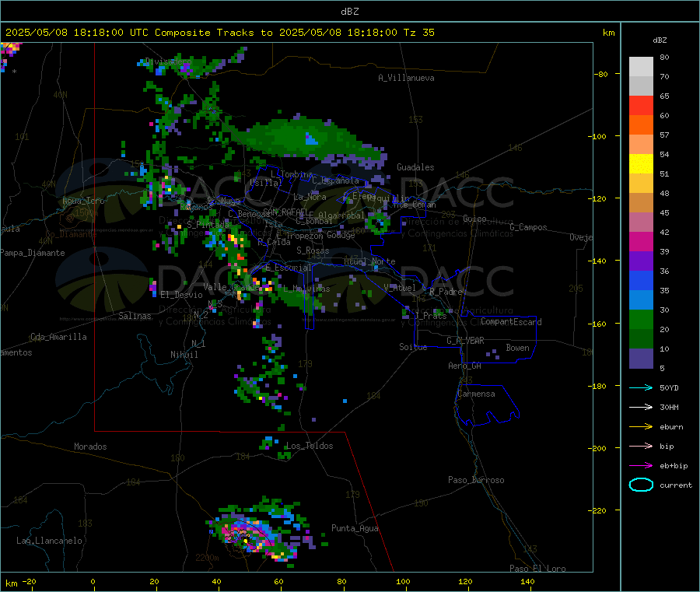Click the 42 dBZ magenta color swatch
The height and width of the screenshot is (592, 700).
point(641,241)
